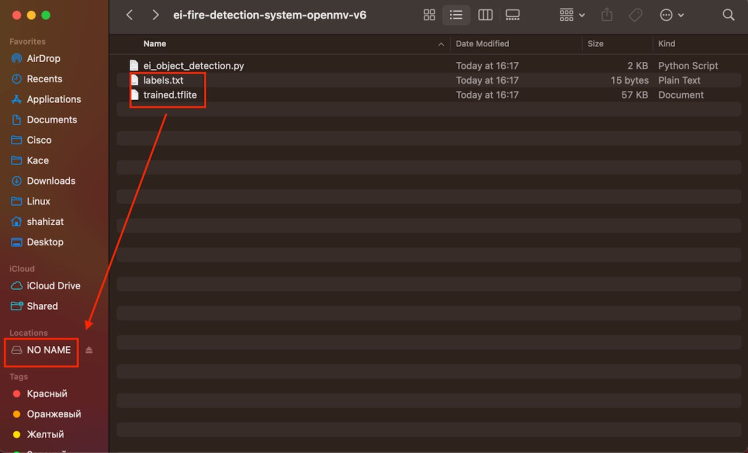Click the 15 bytes size cell
748x453 pixels.
click(629, 80)
